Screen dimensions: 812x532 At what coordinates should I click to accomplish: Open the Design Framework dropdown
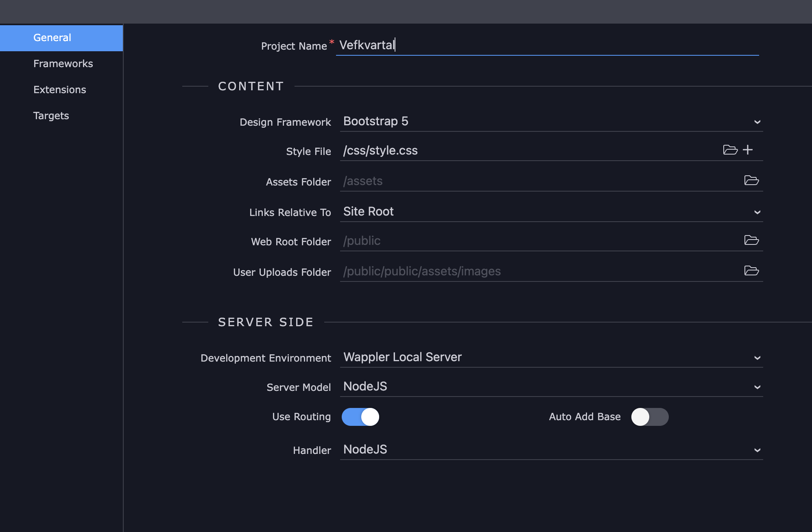tap(551, 121)
